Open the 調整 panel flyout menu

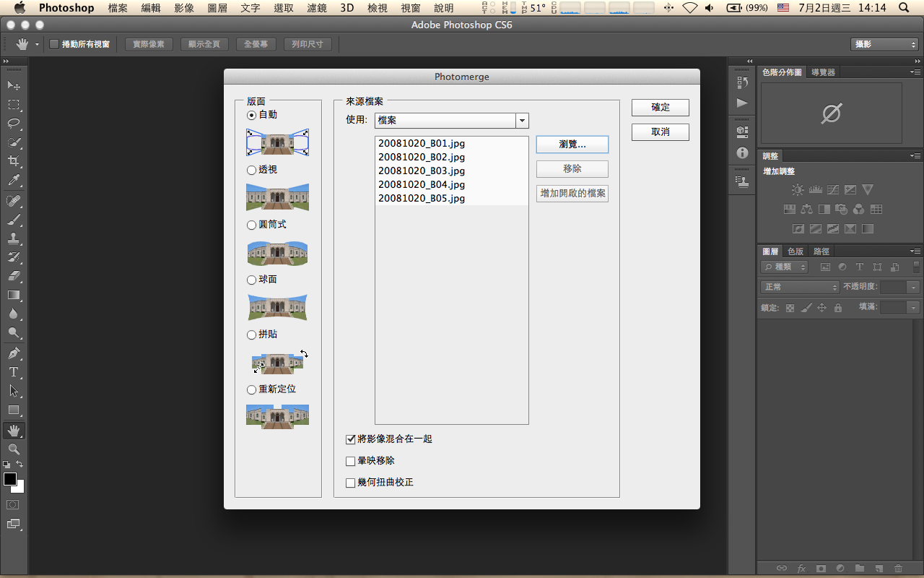[915, 155]
